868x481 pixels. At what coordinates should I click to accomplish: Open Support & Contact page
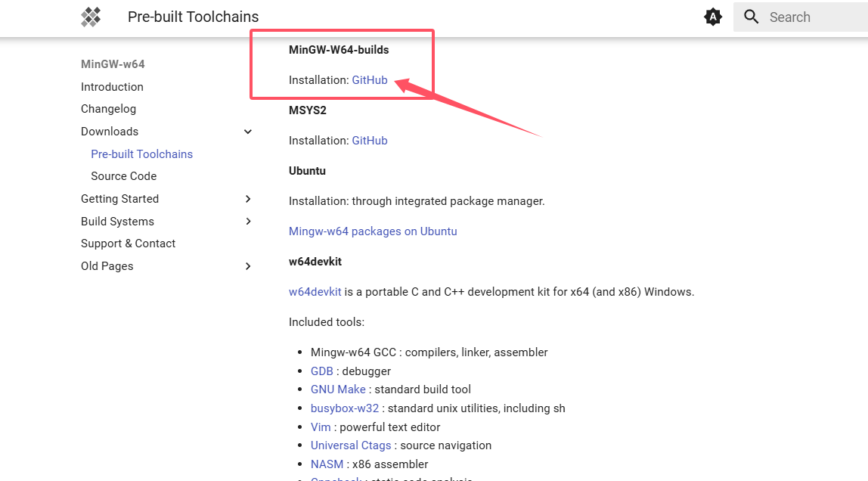point(128,244)
